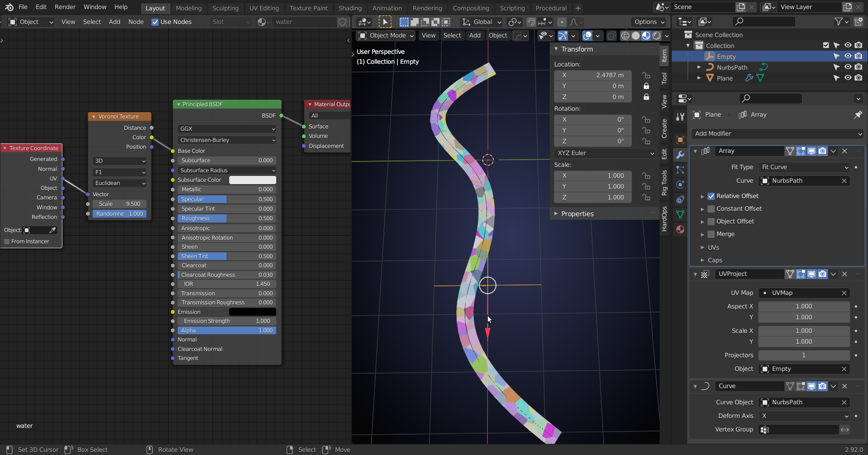Image resolution: width=868 pixels, height=455 pixels.
Task: Open the Physics properties tab icon
Action: (x=680, y=185)
